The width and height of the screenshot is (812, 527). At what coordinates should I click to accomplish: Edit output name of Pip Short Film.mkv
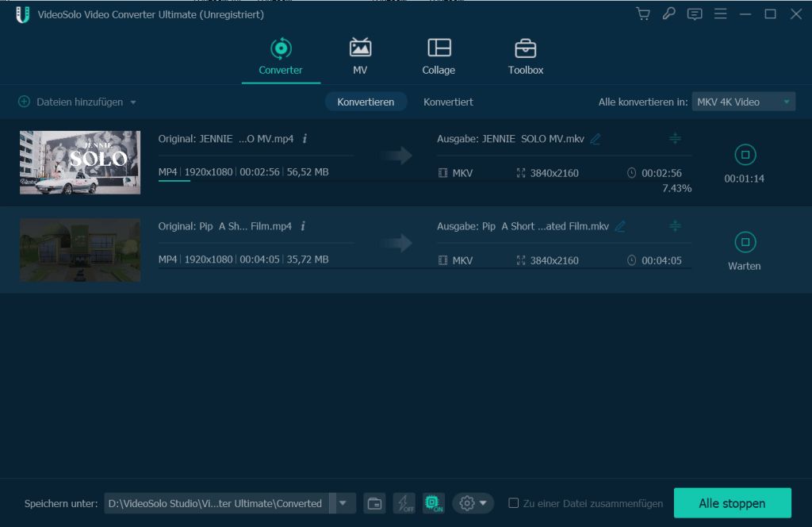pos(620,226)
